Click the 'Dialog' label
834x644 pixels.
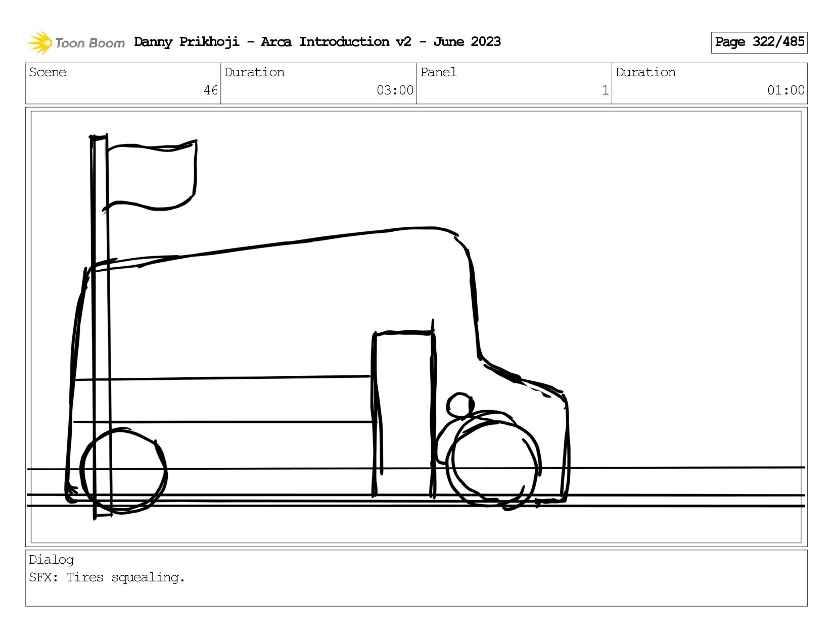pyautogui.click(x=52, y=560)
